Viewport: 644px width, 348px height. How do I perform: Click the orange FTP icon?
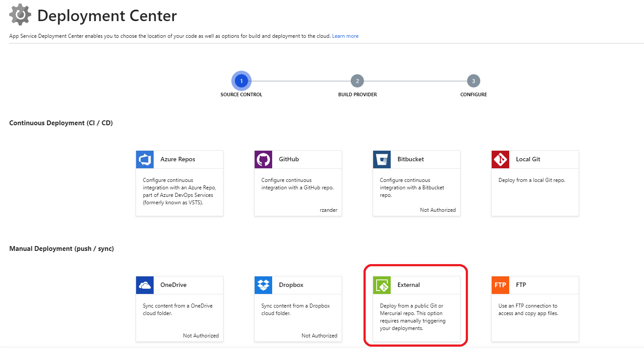pos(500,285)
